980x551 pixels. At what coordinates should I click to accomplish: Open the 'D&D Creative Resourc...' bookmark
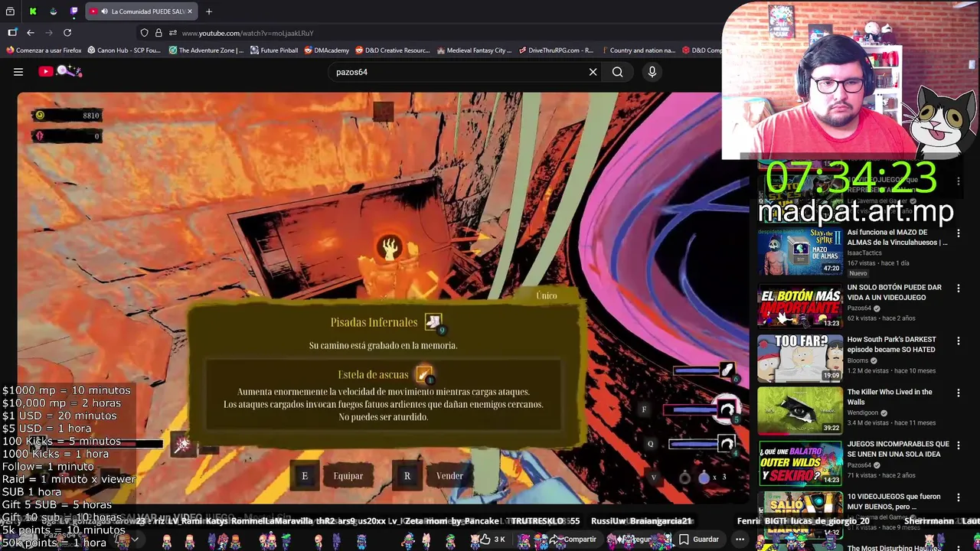(393, 51)
